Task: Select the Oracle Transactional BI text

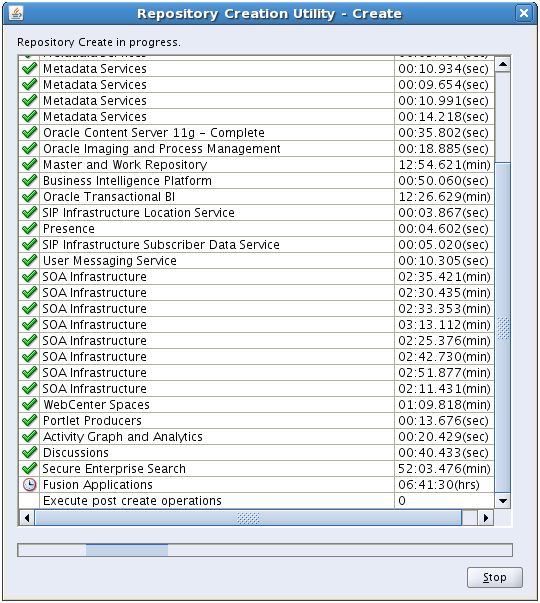Action: [109, 197]
